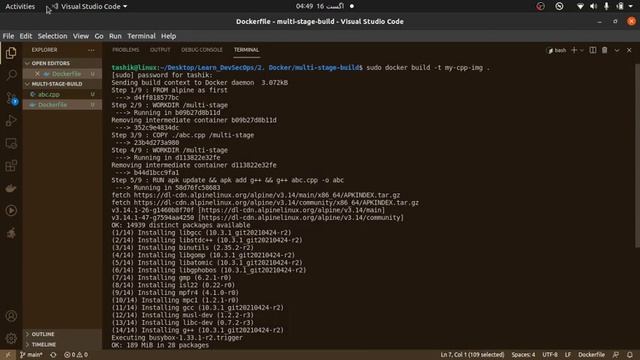
Task: Open the Run and Debug view
Action: [11, 121]
